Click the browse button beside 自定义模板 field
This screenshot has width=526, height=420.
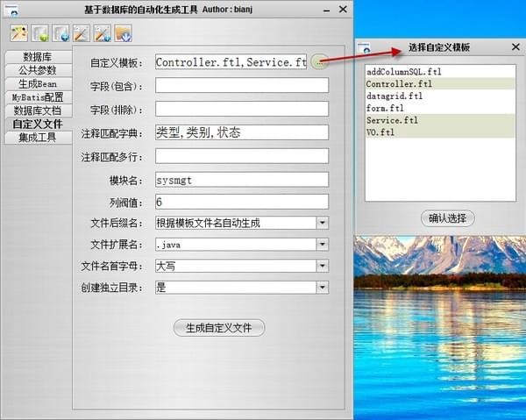[321, 62]
